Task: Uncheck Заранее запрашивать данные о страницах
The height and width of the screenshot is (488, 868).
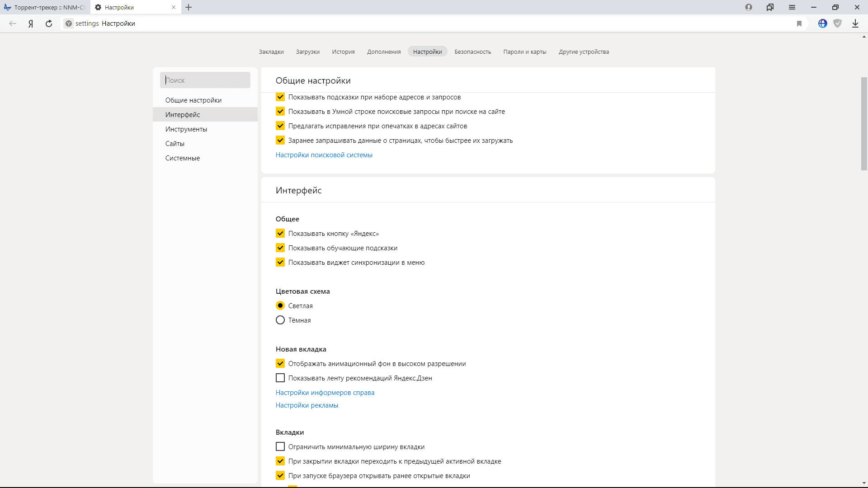Action: 280,140
